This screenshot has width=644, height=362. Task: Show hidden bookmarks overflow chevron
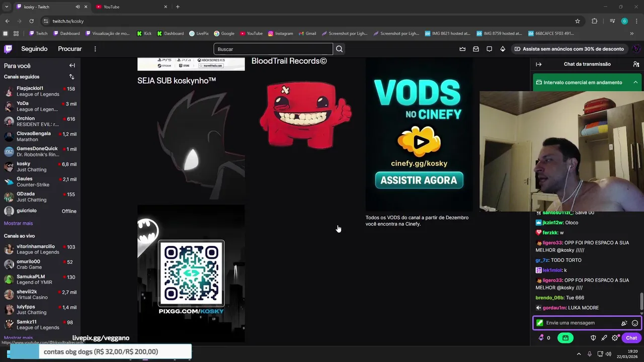[x=632, y=34]
